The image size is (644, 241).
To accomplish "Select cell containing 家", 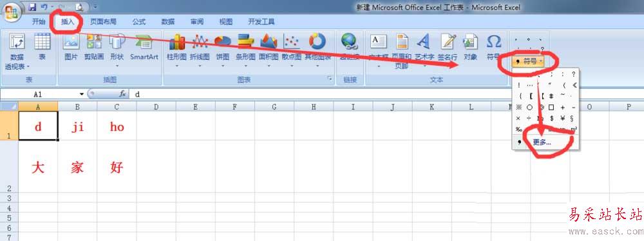I will coord(77,166).
